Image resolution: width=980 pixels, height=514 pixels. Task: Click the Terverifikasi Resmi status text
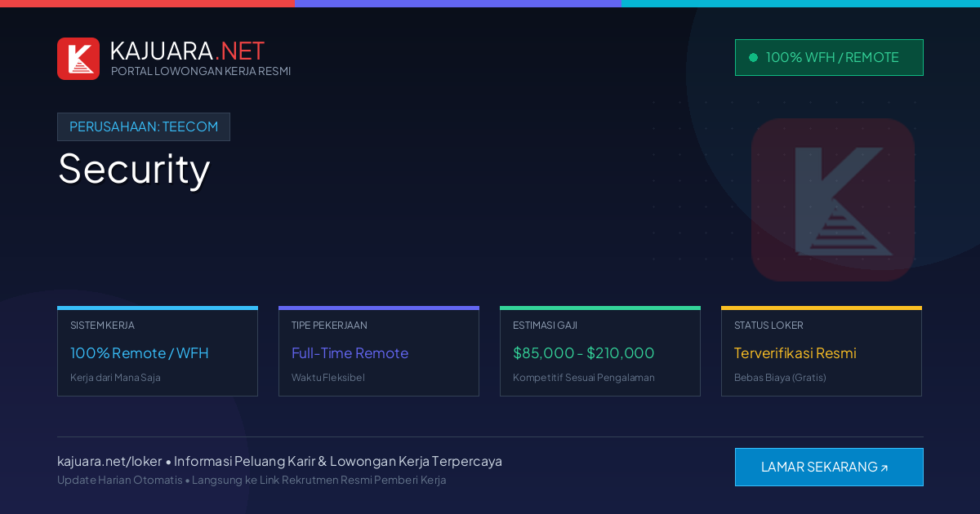pyautogui.click(x=795, y=353)
